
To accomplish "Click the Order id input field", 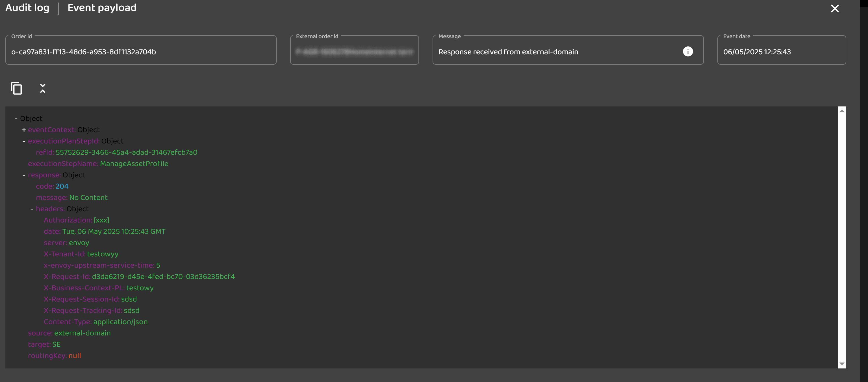I will point(141,52).
